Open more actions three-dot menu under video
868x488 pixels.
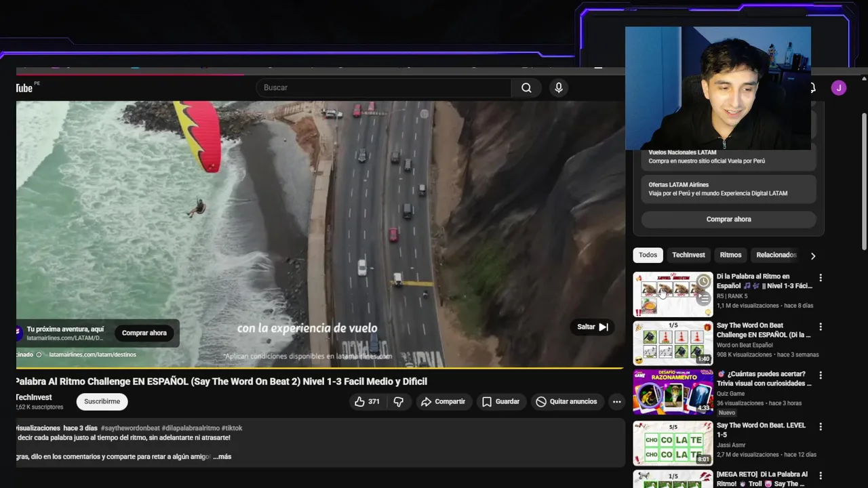pos(616,401)
